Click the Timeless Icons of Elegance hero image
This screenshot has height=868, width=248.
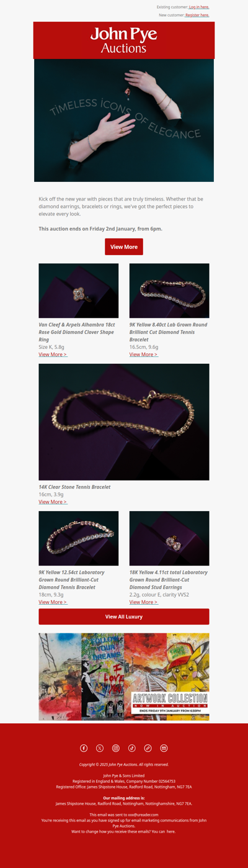coord(124,120)
